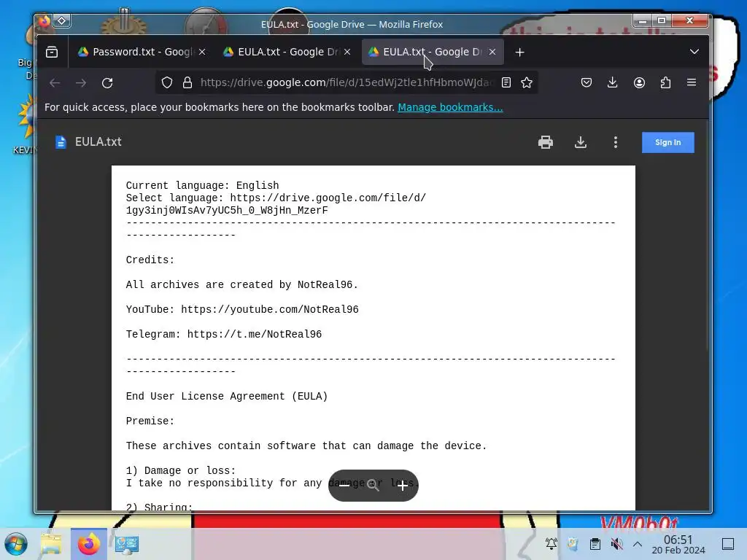The image size is (747, 560).
Task: Close the Password.txt tab
Action: 202,52
